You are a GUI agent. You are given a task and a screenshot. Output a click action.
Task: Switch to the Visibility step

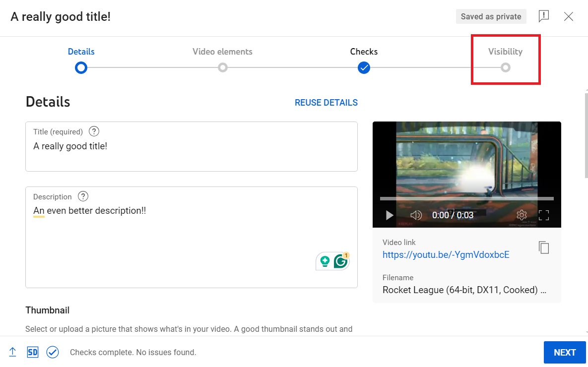(505, 67)
